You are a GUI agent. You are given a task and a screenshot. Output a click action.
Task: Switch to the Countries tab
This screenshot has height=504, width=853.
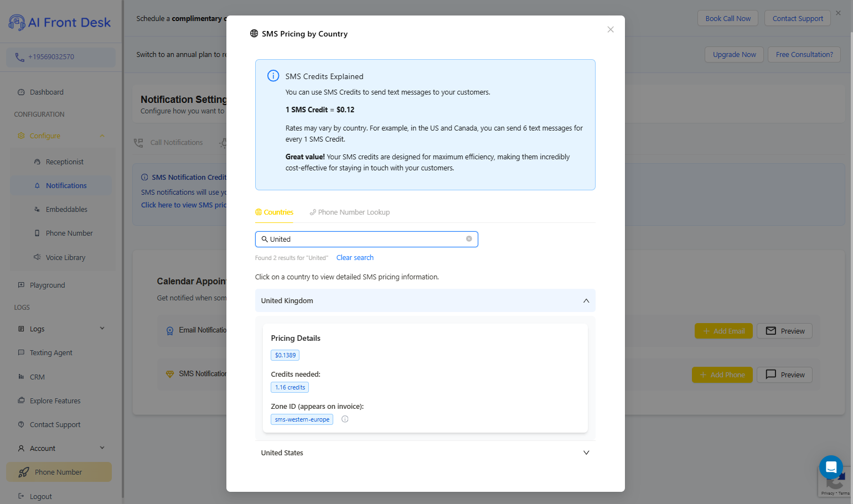click(274, 212)
